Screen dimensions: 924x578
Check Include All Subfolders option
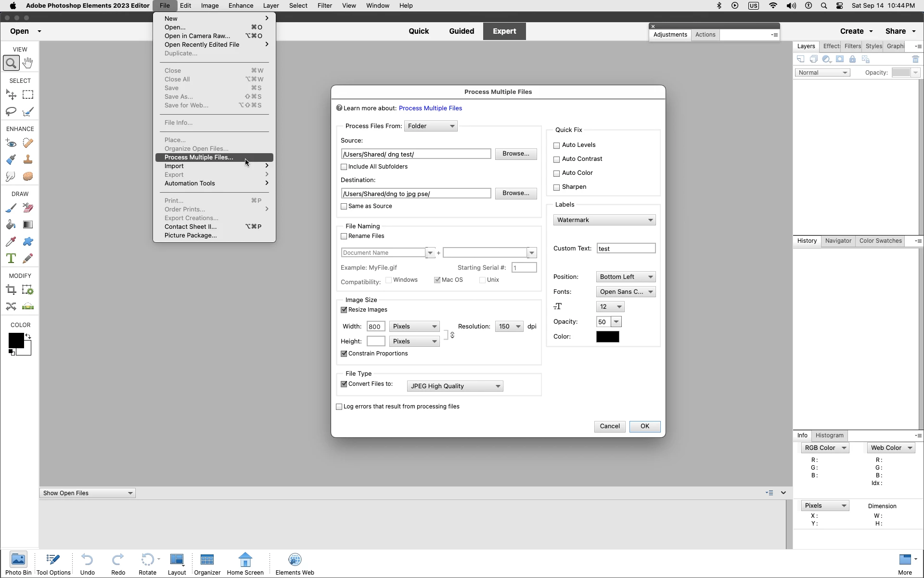344,167
